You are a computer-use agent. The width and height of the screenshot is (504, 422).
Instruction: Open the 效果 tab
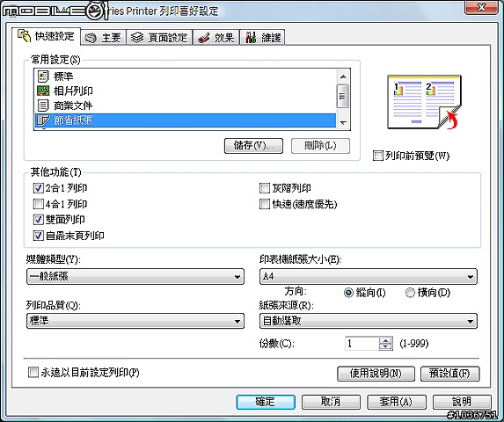pos(216,38)
